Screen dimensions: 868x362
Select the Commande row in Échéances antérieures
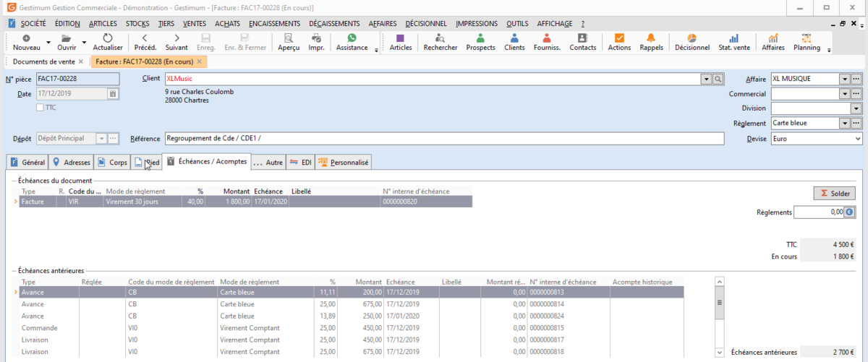pos(349,328)
